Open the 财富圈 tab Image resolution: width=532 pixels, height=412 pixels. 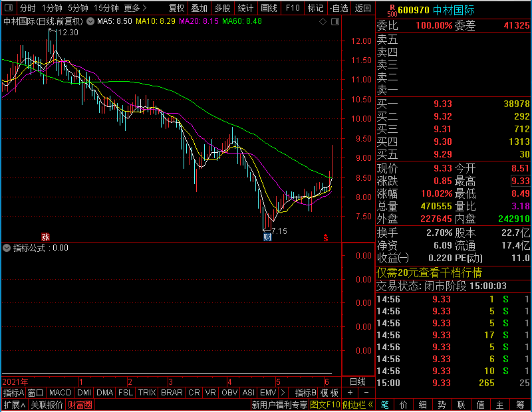pos(80,405)
